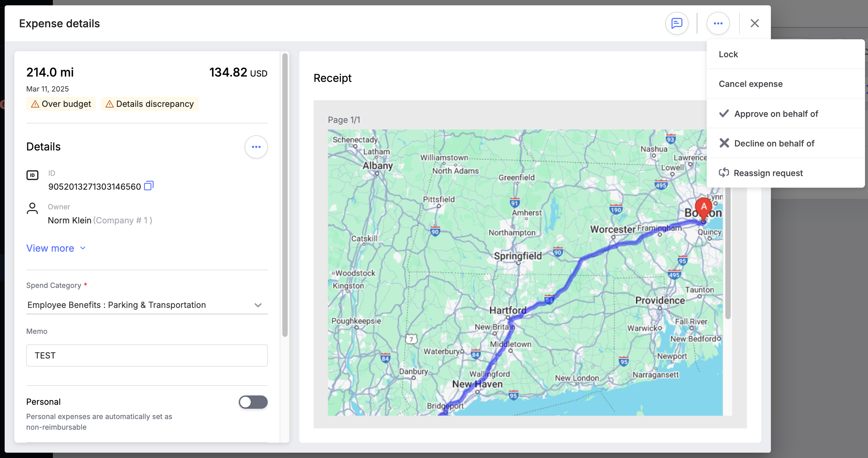Screen dimensions: 868x458
Task: Close the Expense details dialog
Action: pos(755,23)
